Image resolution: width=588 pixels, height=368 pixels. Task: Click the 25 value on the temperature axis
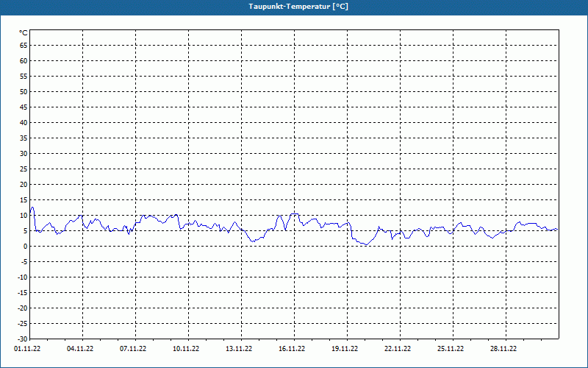pos(24,169)
